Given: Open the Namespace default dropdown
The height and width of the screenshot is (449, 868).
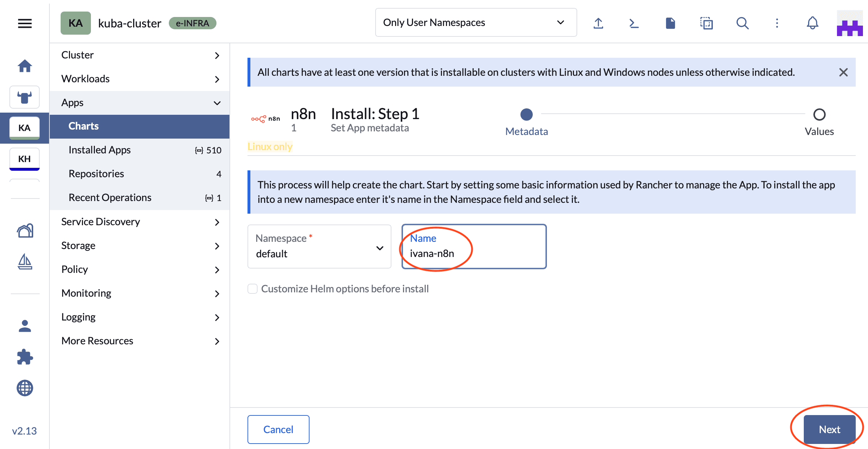Looking at the screenshot, I should pyautogui.click(x=319, y=247).
